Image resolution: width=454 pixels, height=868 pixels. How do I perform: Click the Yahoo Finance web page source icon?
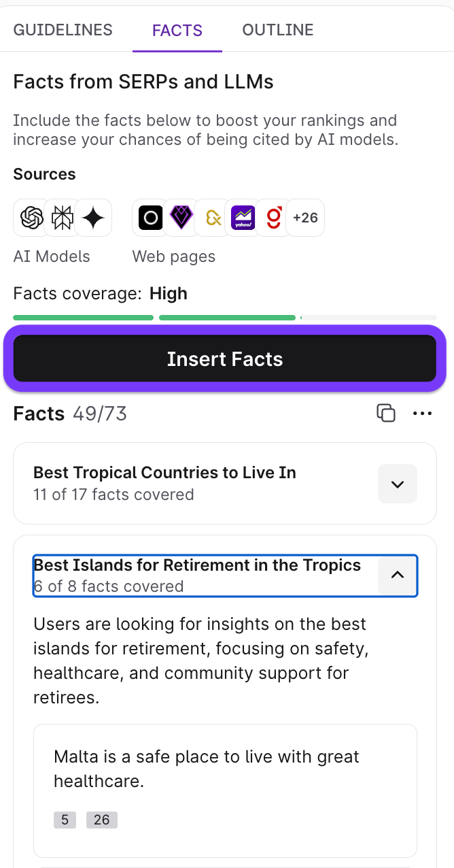[243, 218]
